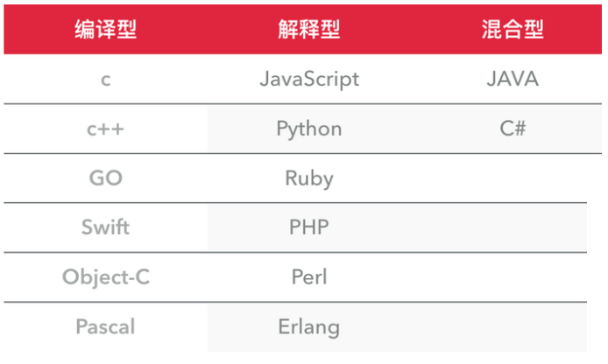Select the lowercase c cell
The height and width of the screenshot is (364, 608).
[x=105, y=80]
